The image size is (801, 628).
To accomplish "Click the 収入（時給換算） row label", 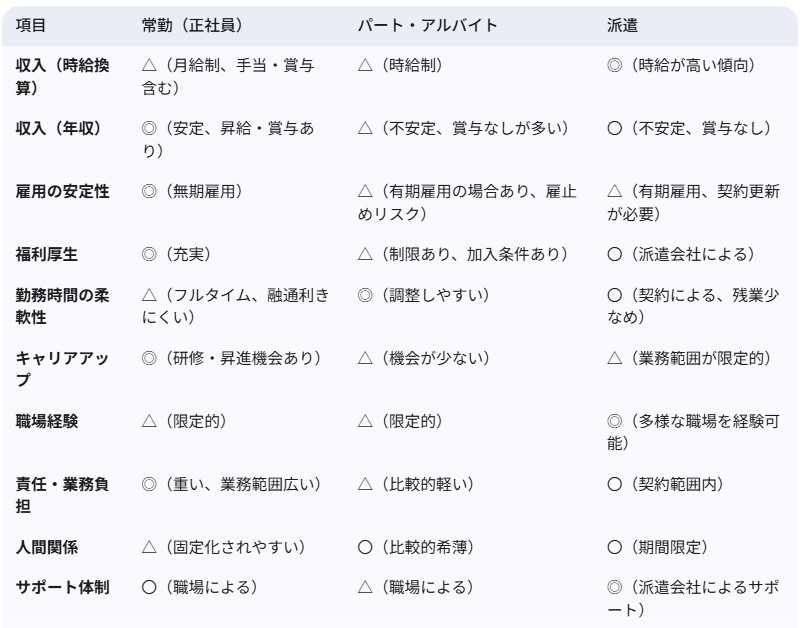I will coord(62,77).
